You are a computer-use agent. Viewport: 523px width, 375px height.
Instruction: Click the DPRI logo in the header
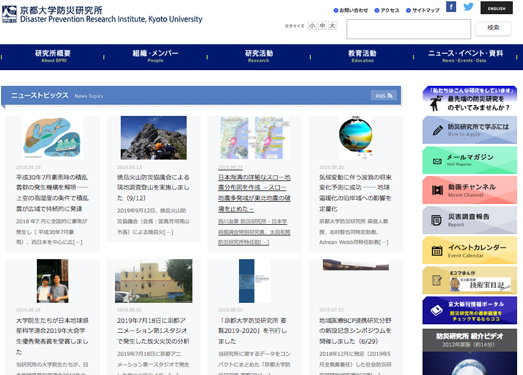(x=9, y=14)
